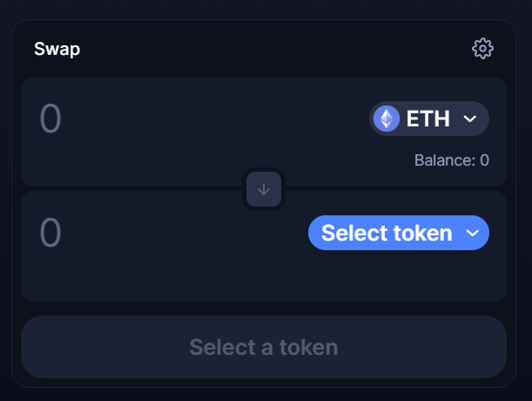Viewport: 532px width, 401px height.
Task: Flip tokens with the down-arrow button
Action: click(x=264, y=189)
